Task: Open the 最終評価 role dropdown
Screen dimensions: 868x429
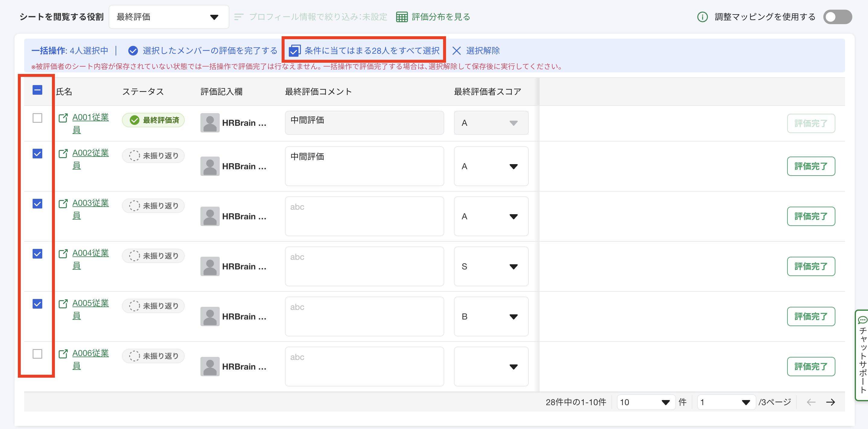Action: click(169, 17)
